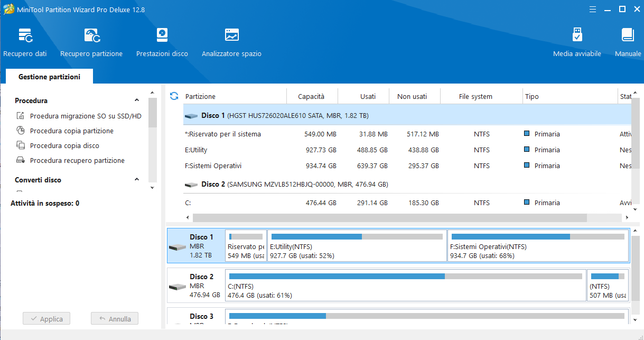Open Recupero dati tool
644x340 pixels.
click(25, 43)
